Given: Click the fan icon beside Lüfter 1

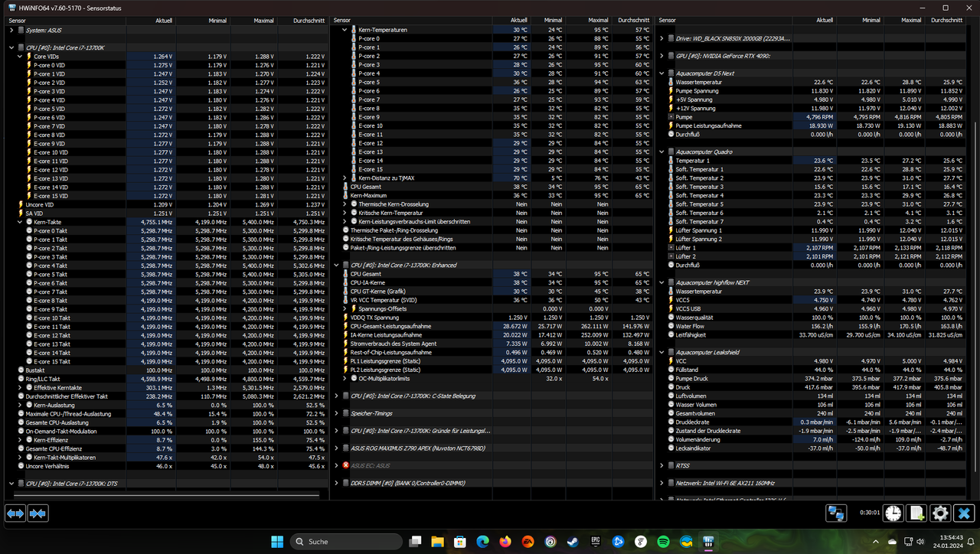Looking at the screenshot, I should (671, 248).
